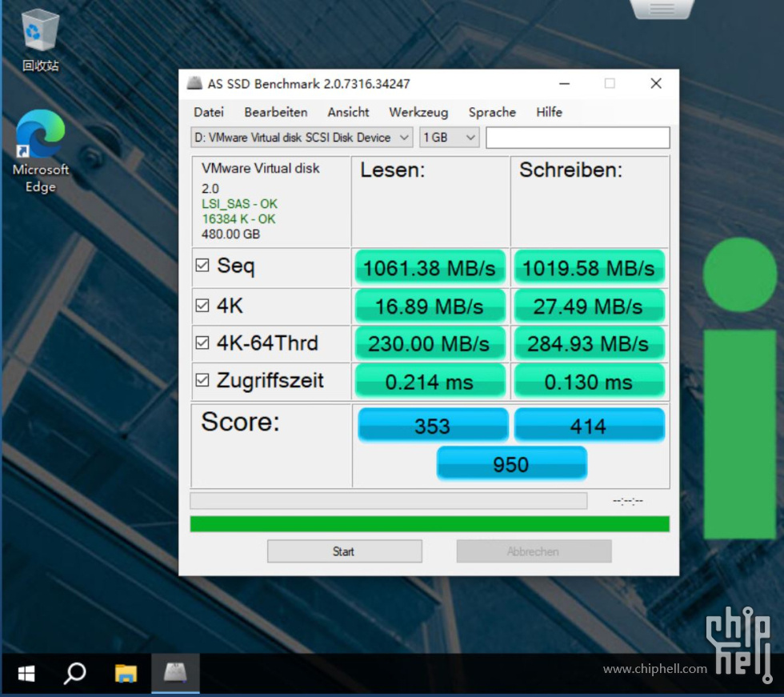Click the read score 353

[x=433, y=426]
